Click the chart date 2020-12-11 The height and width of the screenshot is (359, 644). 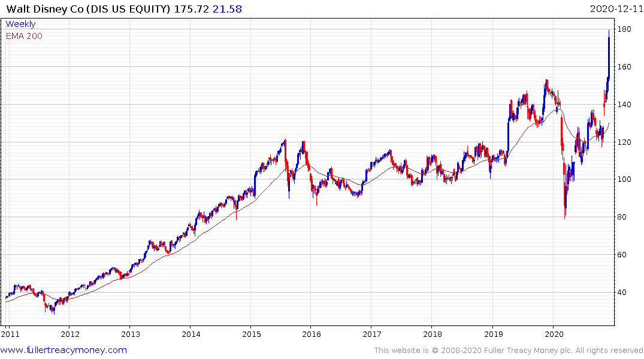pos(616,8)
